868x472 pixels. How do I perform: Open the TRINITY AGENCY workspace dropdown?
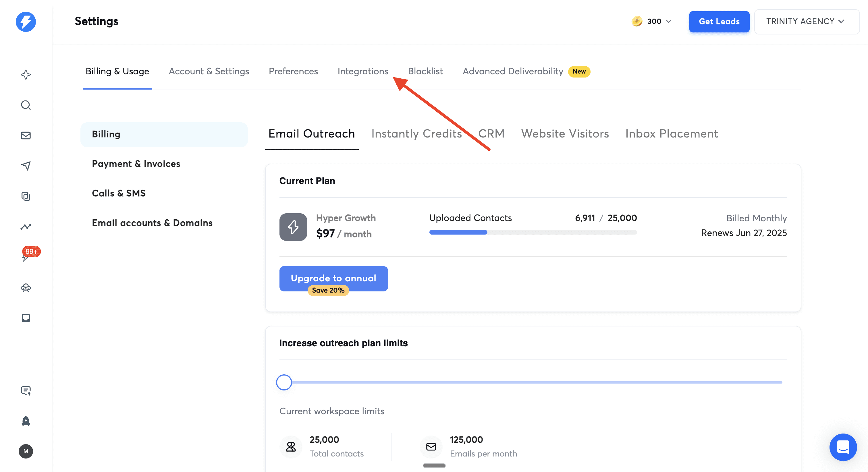pos(806,22)
